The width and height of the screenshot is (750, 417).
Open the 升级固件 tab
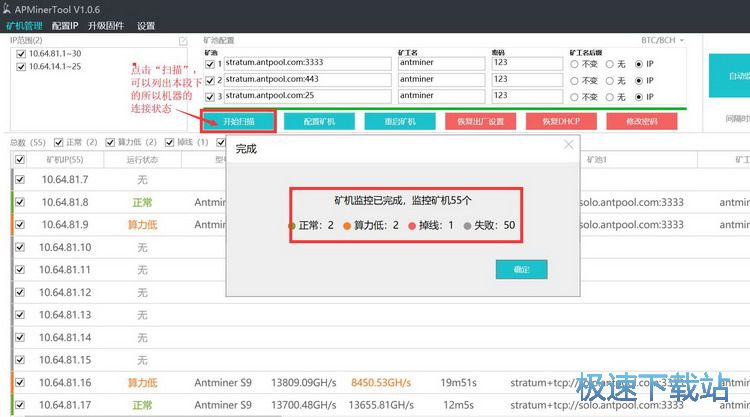pyautogui.click(x=106, y=26)
